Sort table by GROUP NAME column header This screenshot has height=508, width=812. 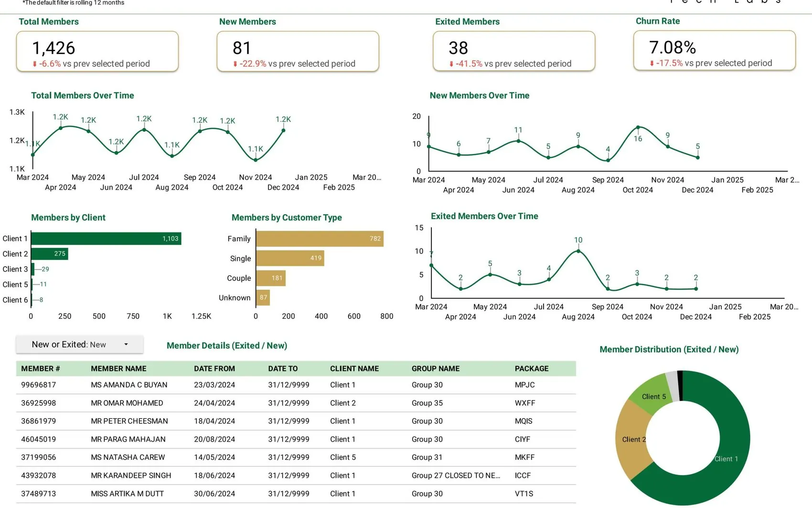(436, 368)
